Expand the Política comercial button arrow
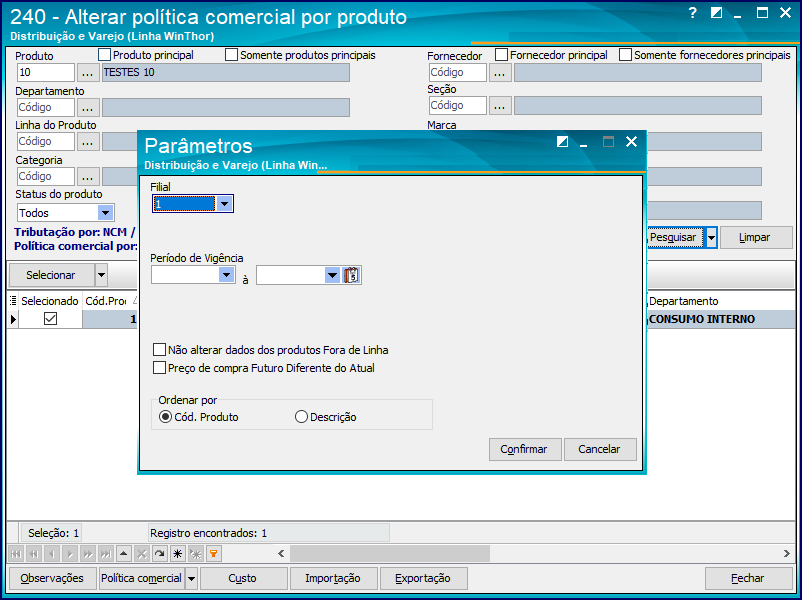This screenshot has height=600, width=802. pos(191,579)
